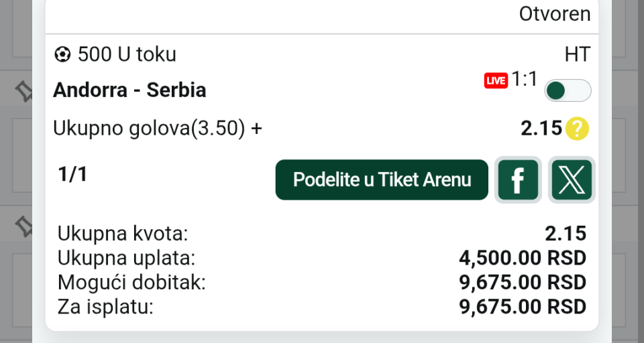Toggle the switch beside the 1:1 score
Viewport: 644px width, 343px height.
[x=568, y=90]
